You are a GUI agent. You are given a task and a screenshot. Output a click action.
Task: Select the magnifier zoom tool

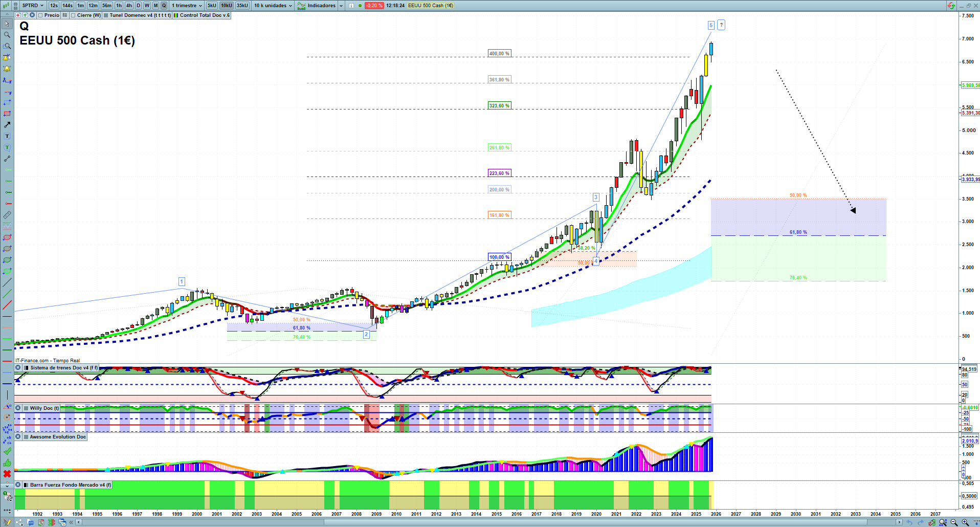coord(7,35)
